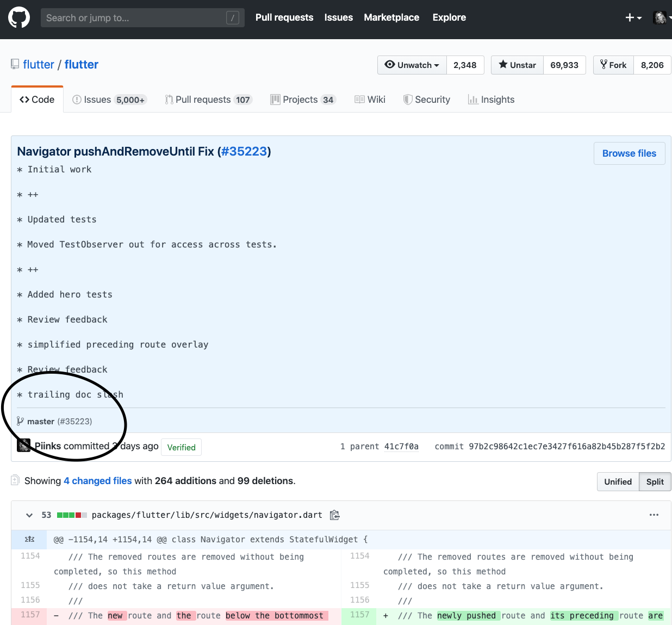Click the Verified signature badge
This screenshot has height=625, width=672.
point(182,447)
